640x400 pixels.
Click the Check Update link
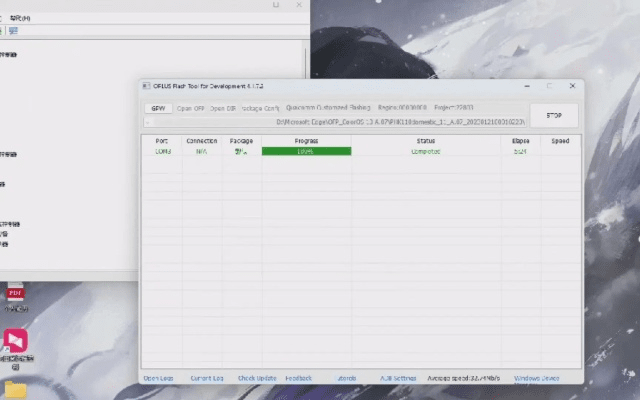coord(257,379)
